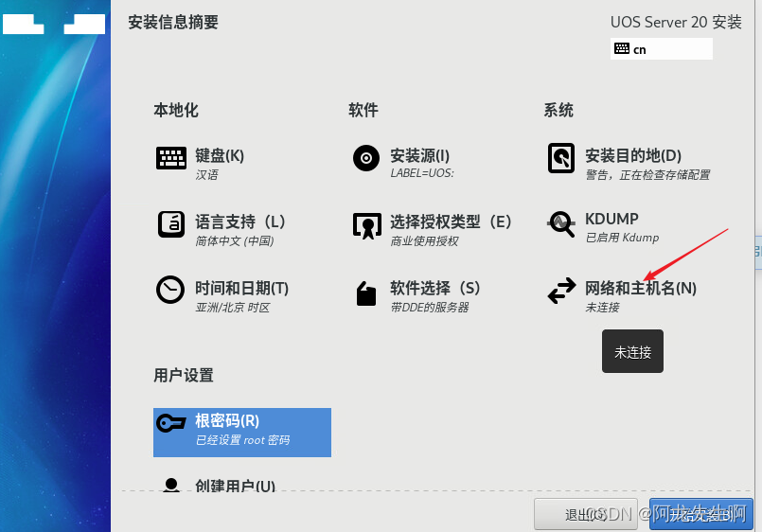Click the 汉语 keyboard status text

[x=206, y=175]
